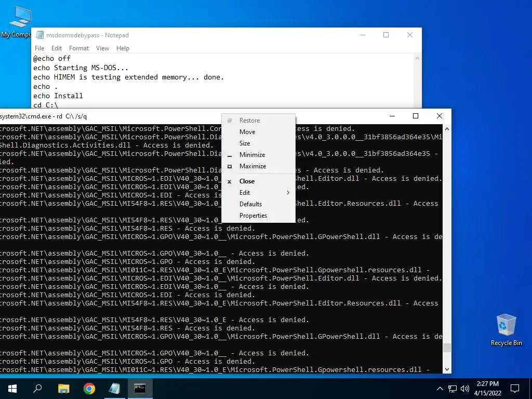The image size is (532, 399).
Task: Open the Recycle Bin desktop icon
Action: 506,330
